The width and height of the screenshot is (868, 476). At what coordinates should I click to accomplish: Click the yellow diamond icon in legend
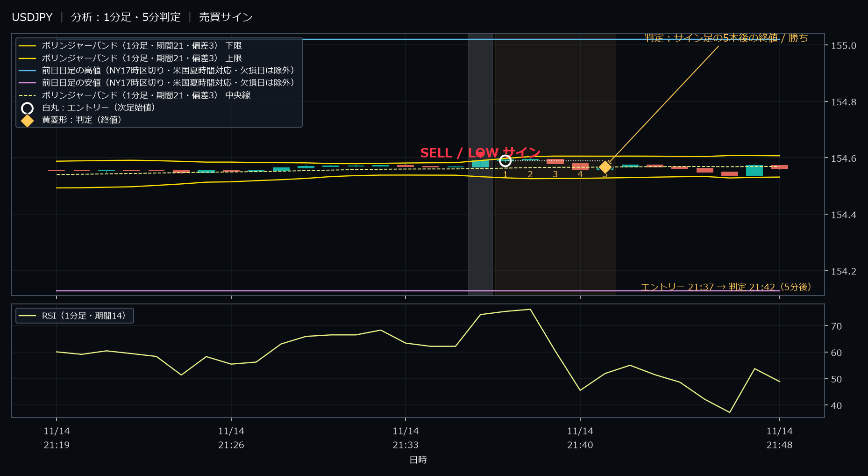(x=28, y=121)
